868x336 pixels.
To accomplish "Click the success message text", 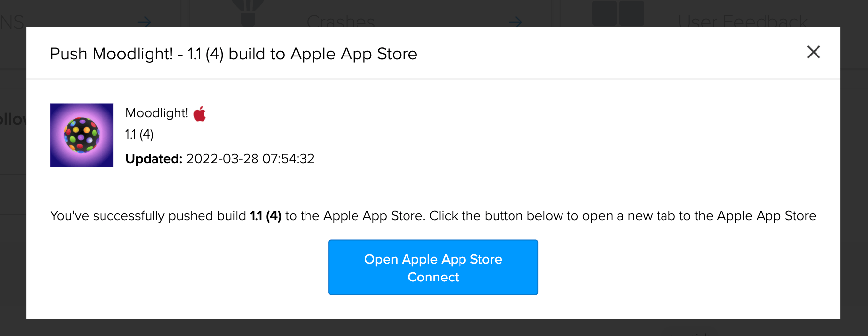I will [x=433, y=216].
